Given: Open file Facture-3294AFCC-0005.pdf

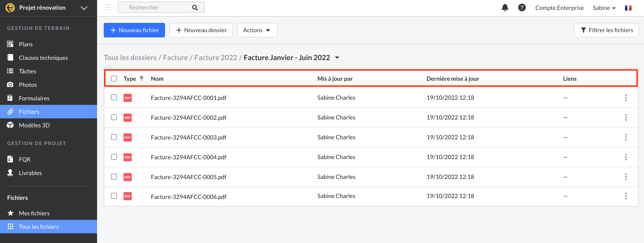Looking at the screenshot, I should (x=189, y=177).
